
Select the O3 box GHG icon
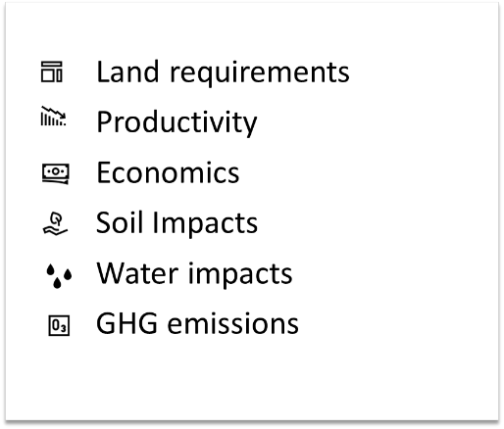pyautogui.click(x=59, y=325)
